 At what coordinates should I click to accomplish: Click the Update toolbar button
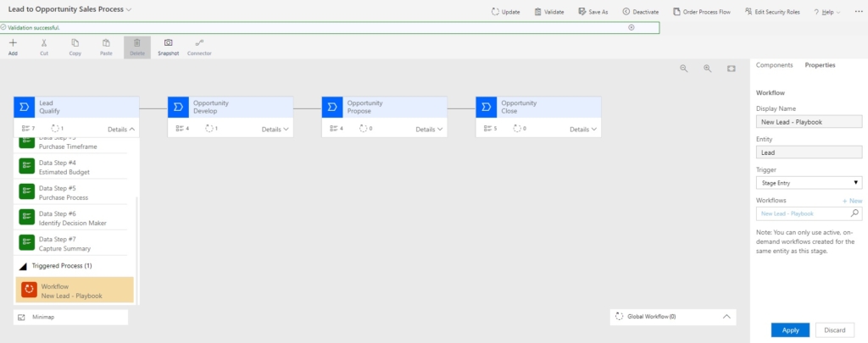tap(505, 12)
